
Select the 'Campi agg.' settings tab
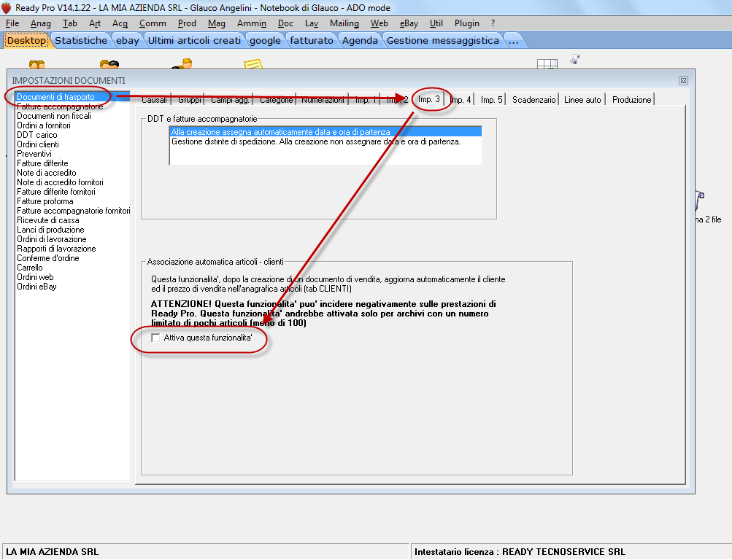tap(230, 100)
